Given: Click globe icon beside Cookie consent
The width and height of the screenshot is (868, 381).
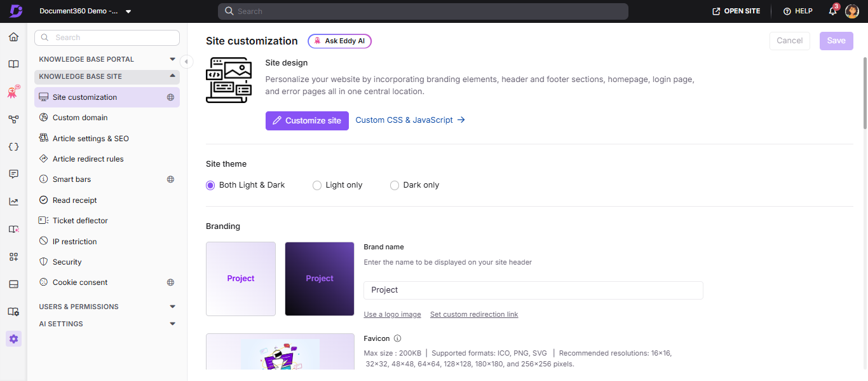Looking at the screenshot, I should click(x=170, y=282).
